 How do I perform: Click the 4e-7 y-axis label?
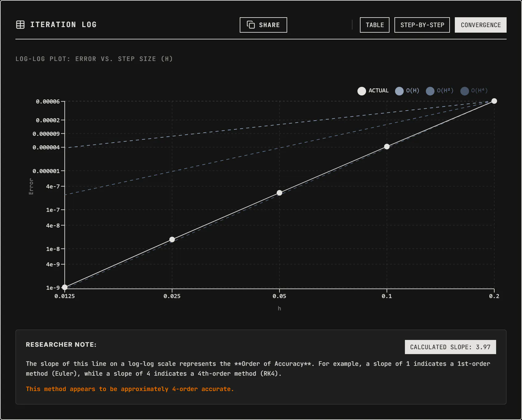click(53, 186)
